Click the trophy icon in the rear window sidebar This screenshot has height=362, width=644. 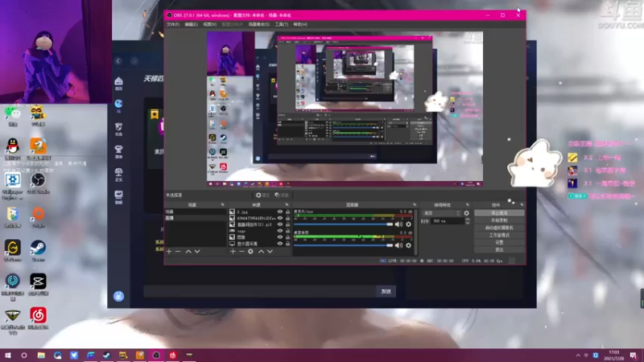pyautogui.click(x=118, y=151)
